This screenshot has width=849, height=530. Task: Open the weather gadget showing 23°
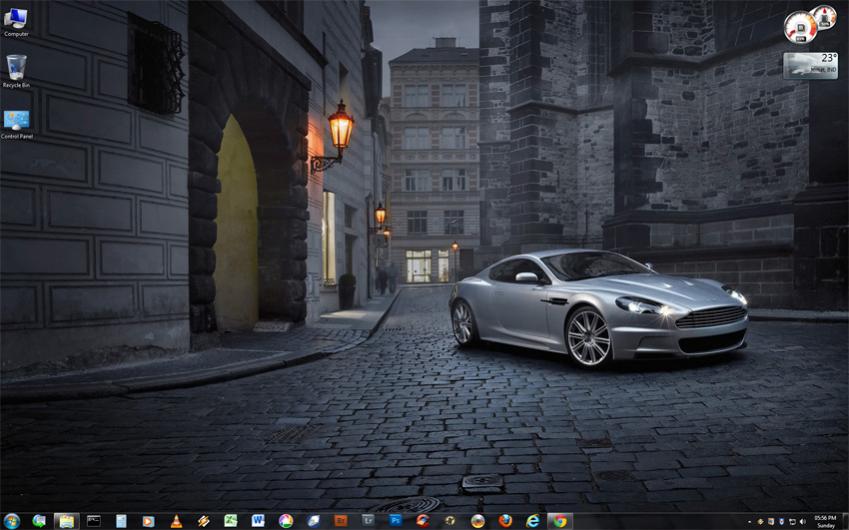810,65
